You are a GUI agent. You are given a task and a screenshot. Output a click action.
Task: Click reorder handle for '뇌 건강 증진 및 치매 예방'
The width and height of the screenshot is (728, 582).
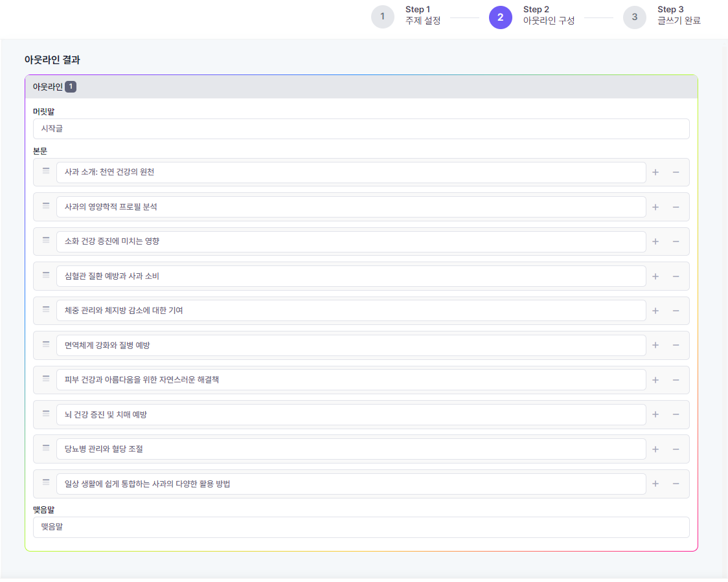(x=46, y=413)
